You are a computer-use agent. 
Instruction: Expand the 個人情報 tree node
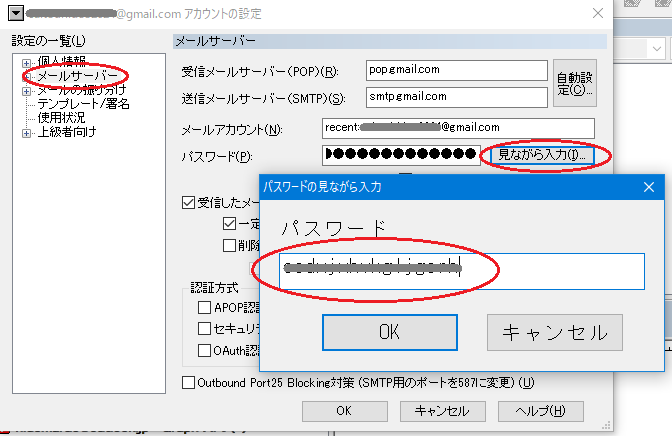[27, 62]
